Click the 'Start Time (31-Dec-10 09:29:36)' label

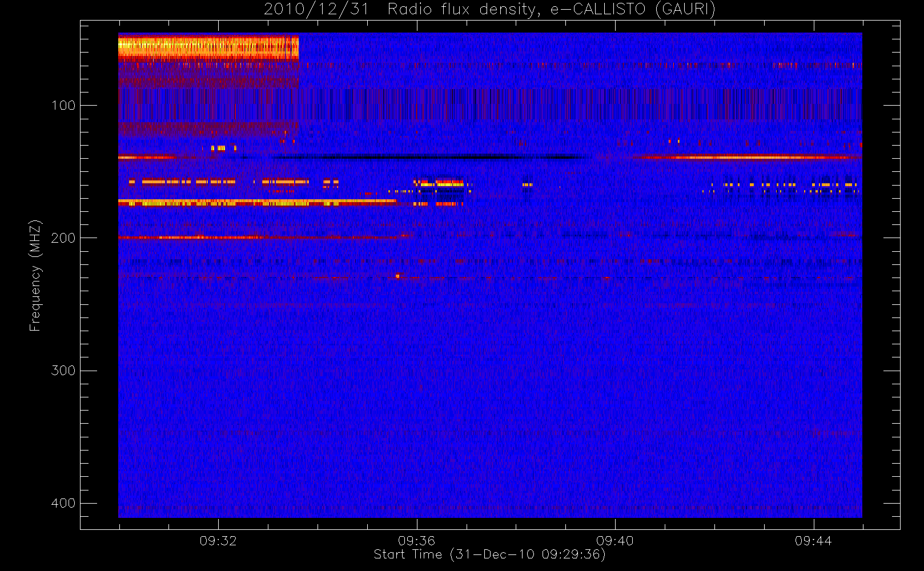[x=489, y=554]
